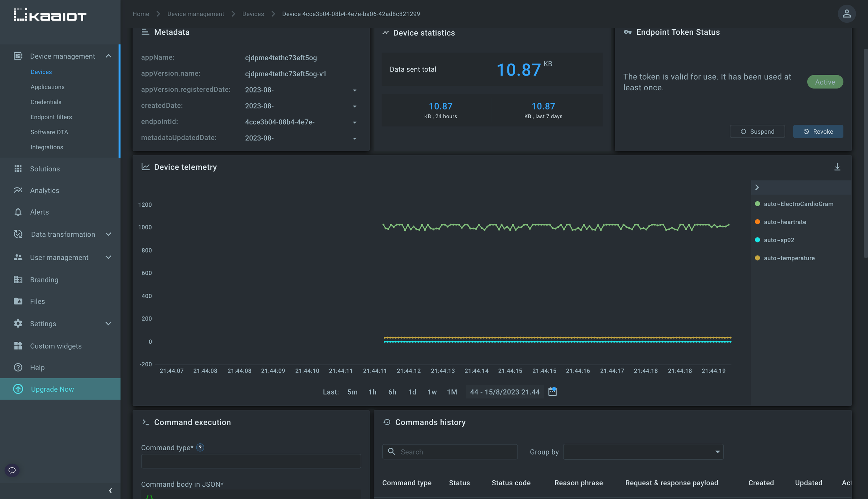This screenshot has width=868, height=499.
Task: Toggle auto~sp02 series in legend
Action: (774, 240)
